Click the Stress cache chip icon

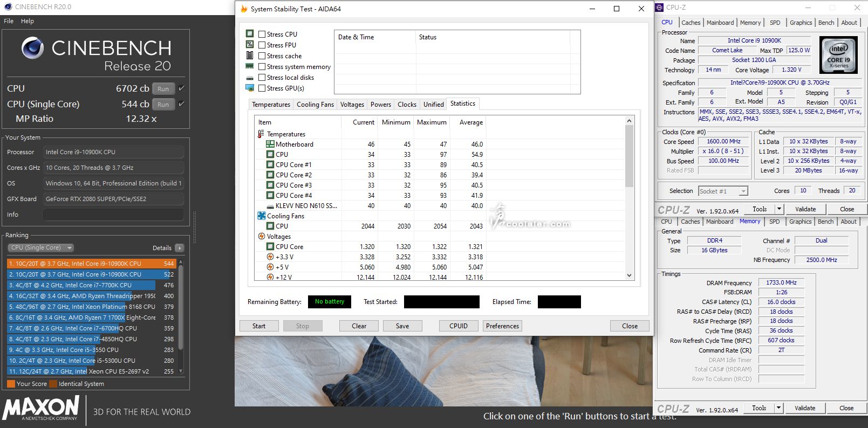[250, 55]
